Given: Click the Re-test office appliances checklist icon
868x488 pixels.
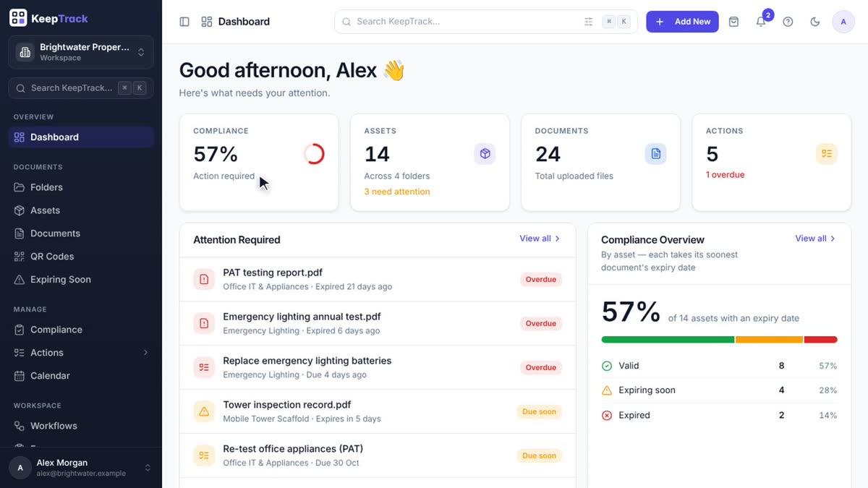Looking at the screenshot, I should pos(204,455).
